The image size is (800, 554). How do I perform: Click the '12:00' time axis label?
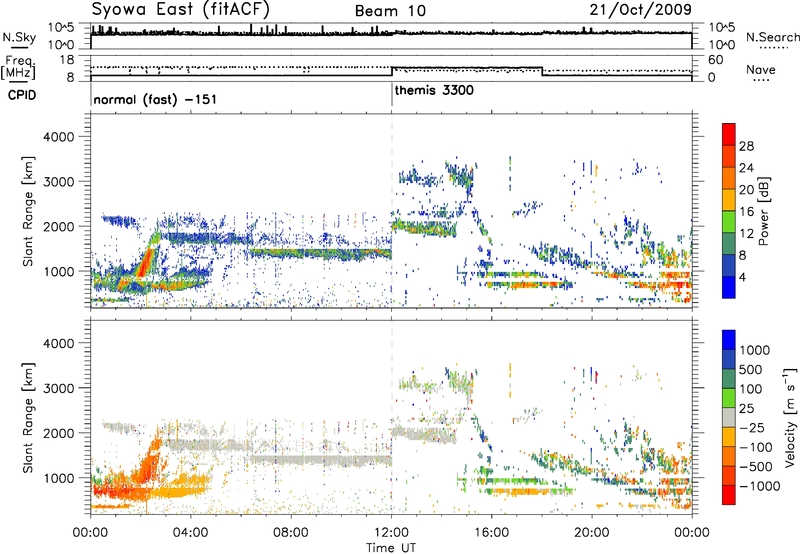pyautogui.click(x=391, y=533)
